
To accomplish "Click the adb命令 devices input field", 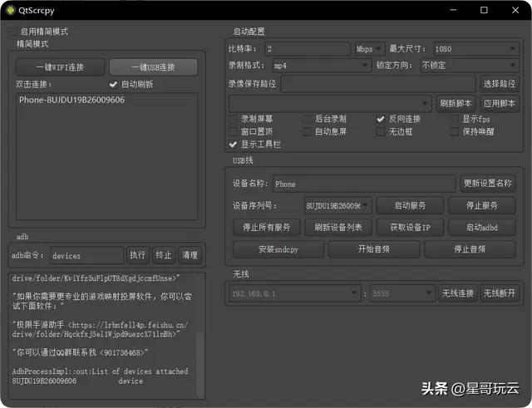I will pos(86,255).
